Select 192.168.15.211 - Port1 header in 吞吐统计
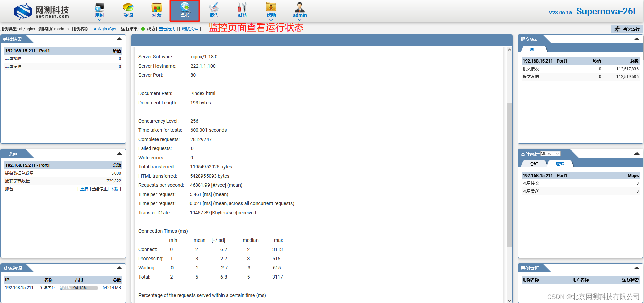The height and width of the screenshot is (303, 644). (580, 176)
